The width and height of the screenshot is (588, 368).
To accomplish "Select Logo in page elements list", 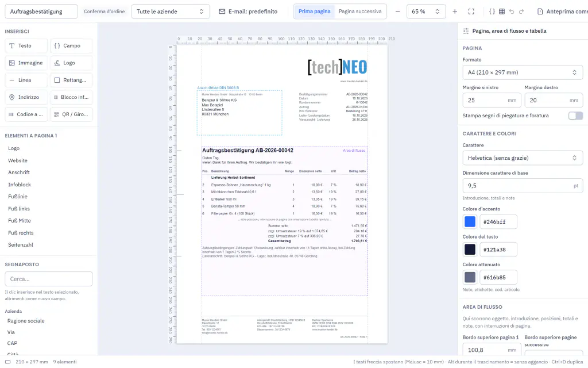I will click(14, 149).
